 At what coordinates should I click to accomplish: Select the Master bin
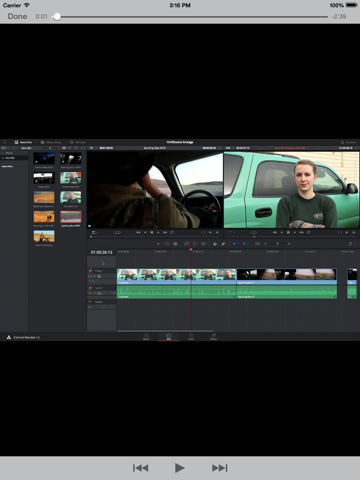9,153
